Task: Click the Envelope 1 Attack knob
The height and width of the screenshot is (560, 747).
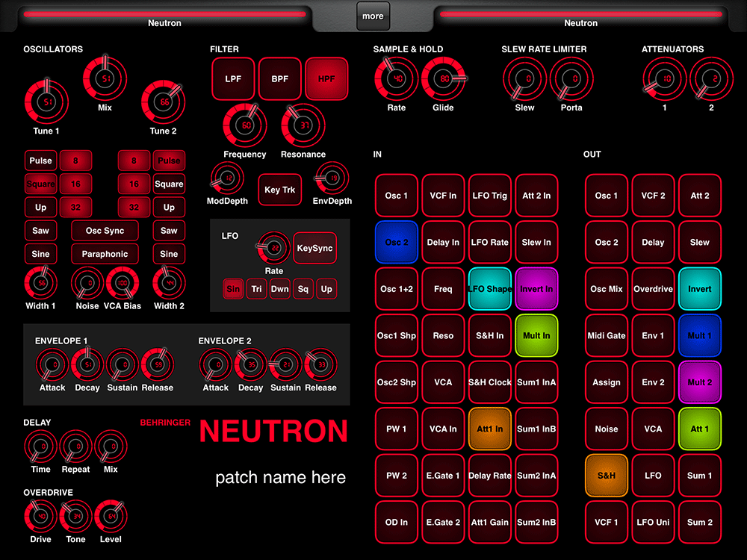Action: [52, 364]
